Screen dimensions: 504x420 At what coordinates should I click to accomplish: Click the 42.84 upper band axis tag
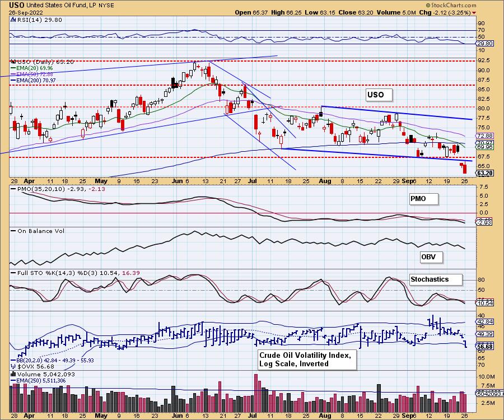485,321
